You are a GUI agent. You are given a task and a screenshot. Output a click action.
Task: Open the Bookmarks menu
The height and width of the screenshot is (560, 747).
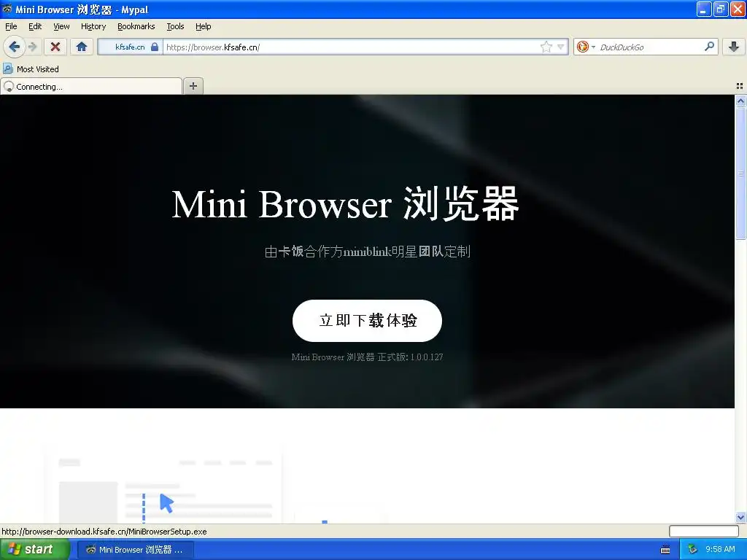click(x=136, y=26)
